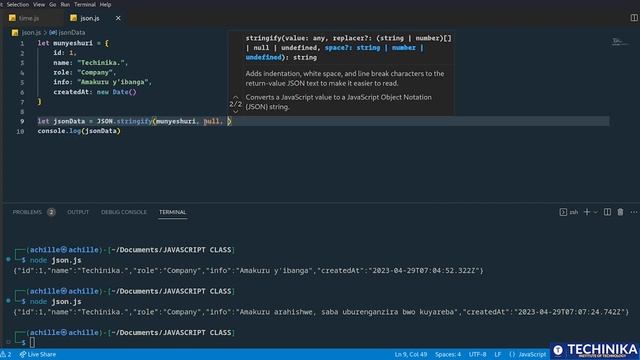The image size is (640, 360).
Task: Click json.js file icon in breadcrumb
Action: point(15,32)
